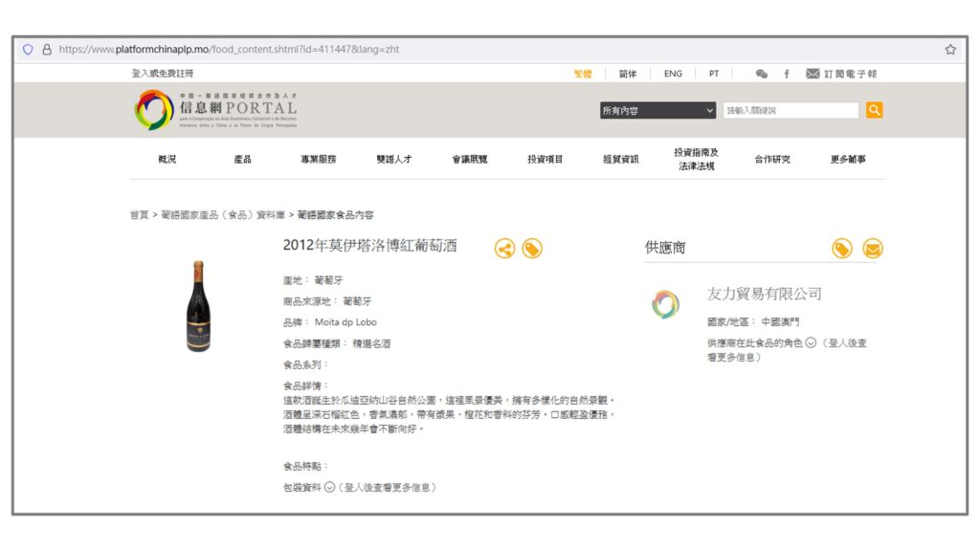Open the WeChat icon in the top bar
Screen dimensions: 980x551
click(762, 74)
